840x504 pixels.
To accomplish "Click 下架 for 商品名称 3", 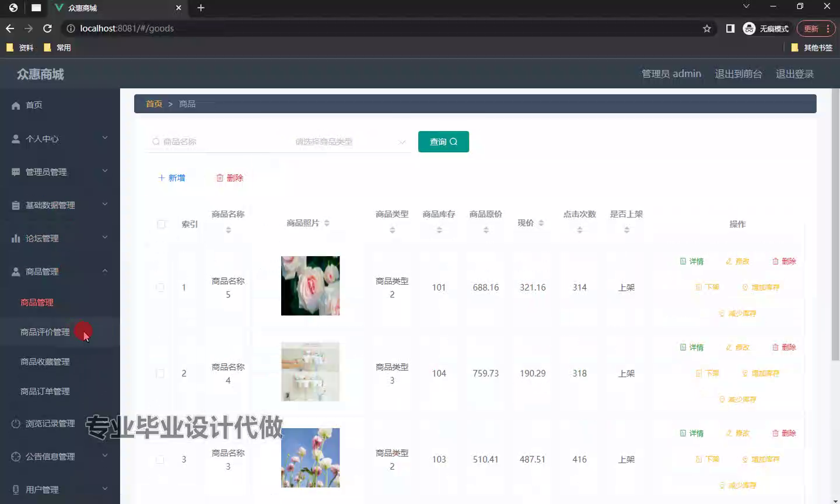I will 707,459.
